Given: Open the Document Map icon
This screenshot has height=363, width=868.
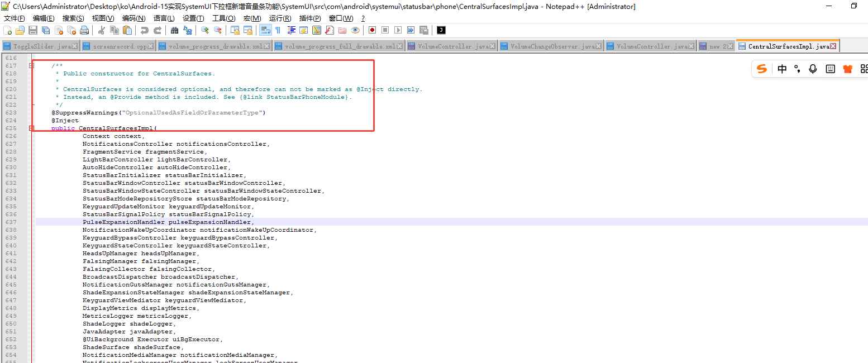Looking at the screenshot, I should [317, 30].
